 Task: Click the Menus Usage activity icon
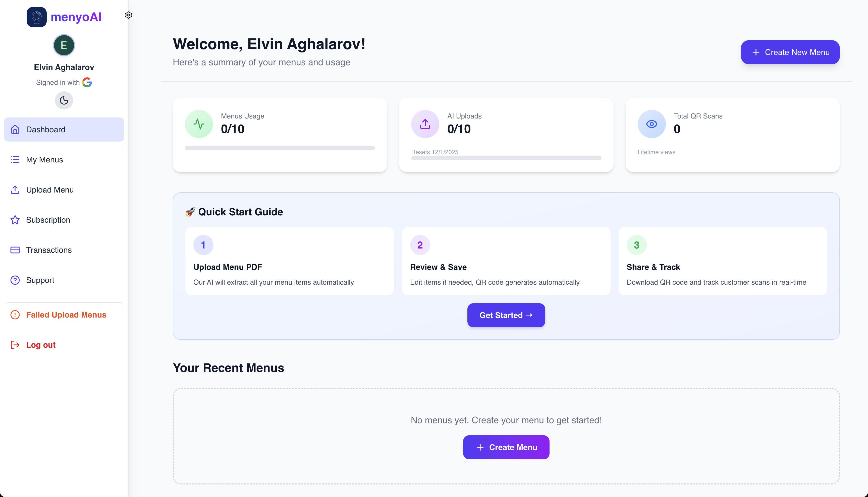199,124
